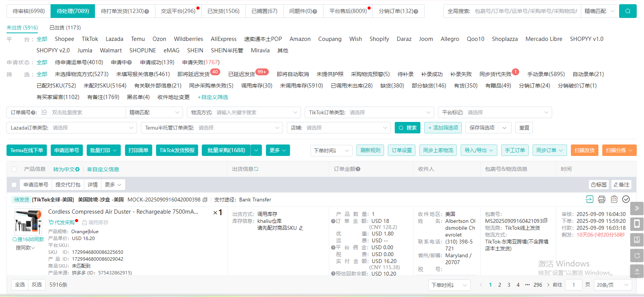The width and height of the screenshot is (644, 297).
Task: Switch to the 已发货(1506) tab
Action: [223, 11]
